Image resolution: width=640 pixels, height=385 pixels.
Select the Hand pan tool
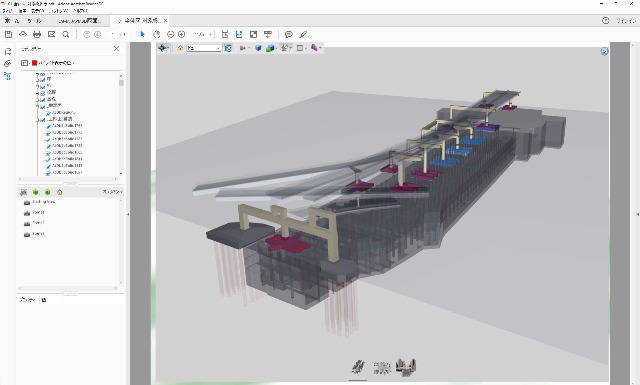coord(156,34)
